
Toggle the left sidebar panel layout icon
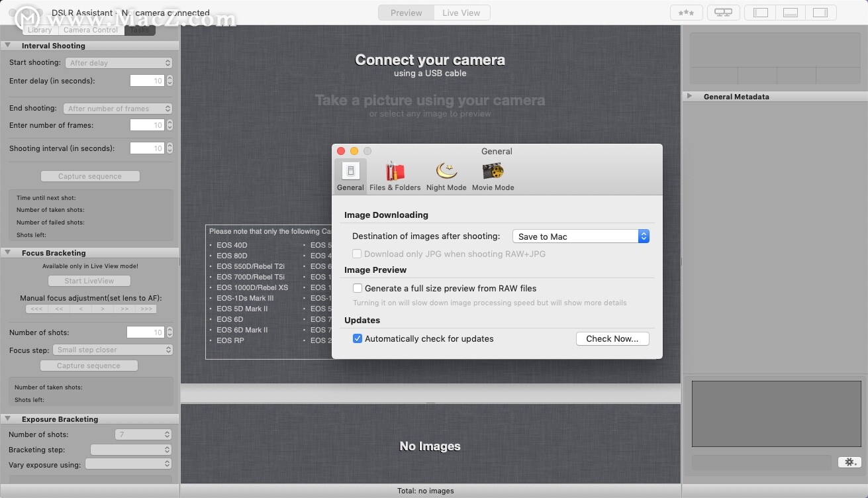pyautogui.click(x=761, y=13)
